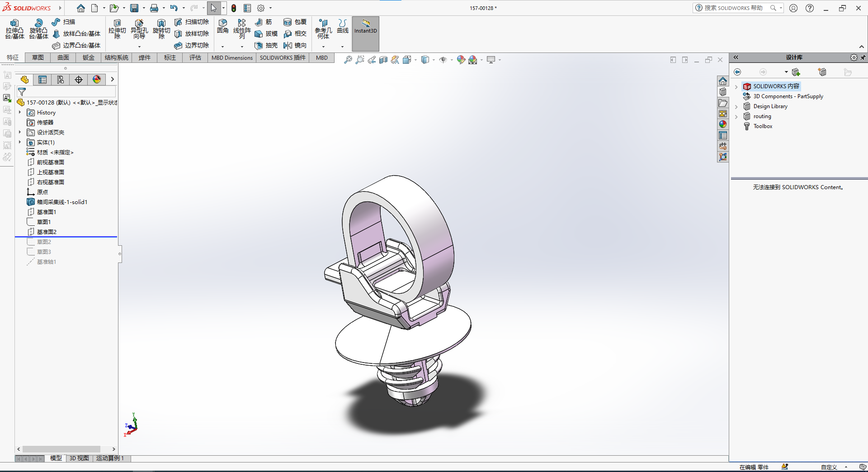Select the Extruded Cut tool (拉伸切除)
868x472 pixels.
[117, 29]
